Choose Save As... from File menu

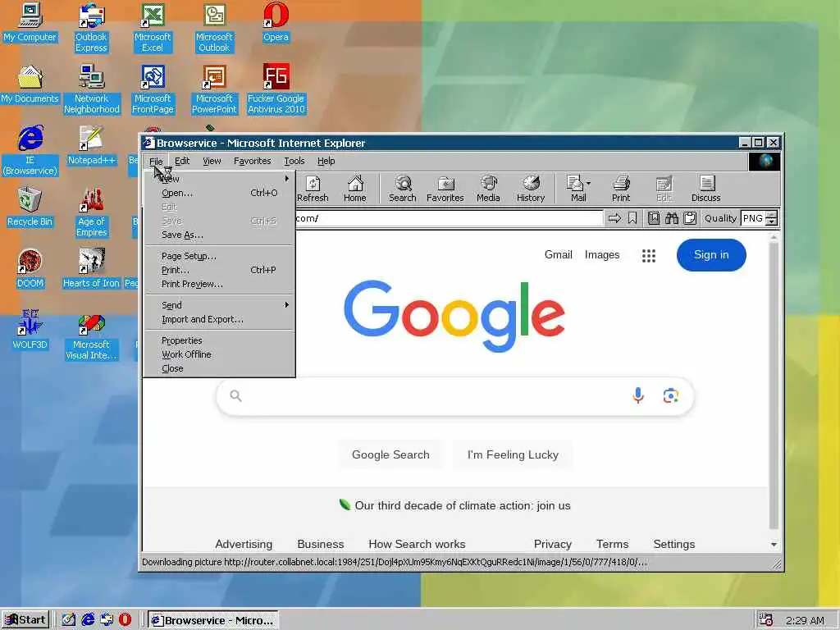220,235
